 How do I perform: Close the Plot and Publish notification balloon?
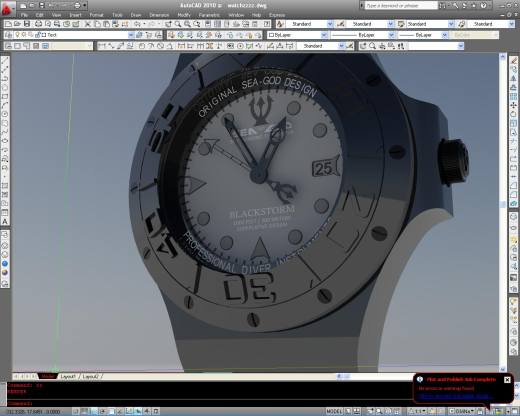507,380
